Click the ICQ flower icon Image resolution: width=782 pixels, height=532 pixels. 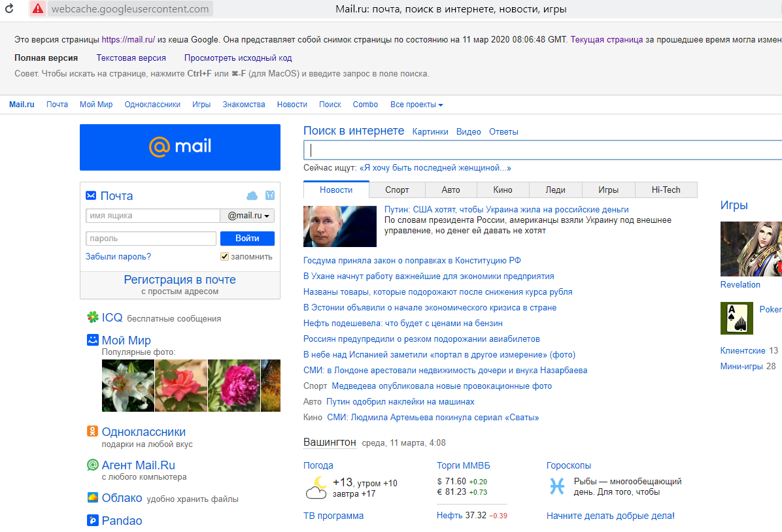point(93,317)
